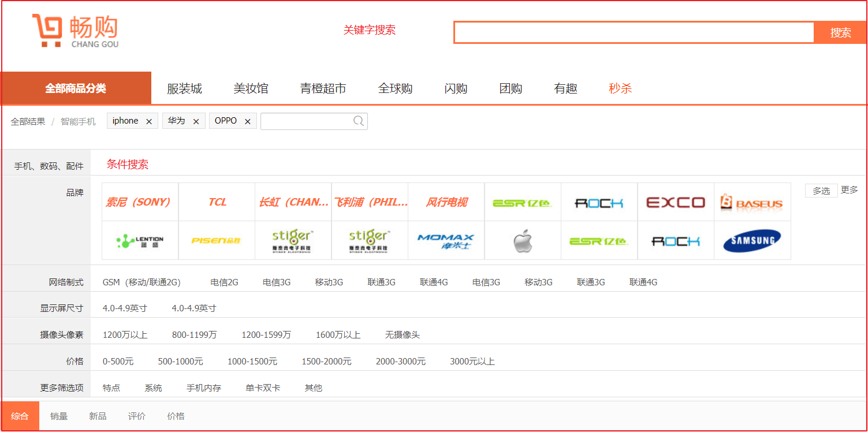868x432 pixels.
Task: Expand the 系统 filter option
Action: [153, 388]
